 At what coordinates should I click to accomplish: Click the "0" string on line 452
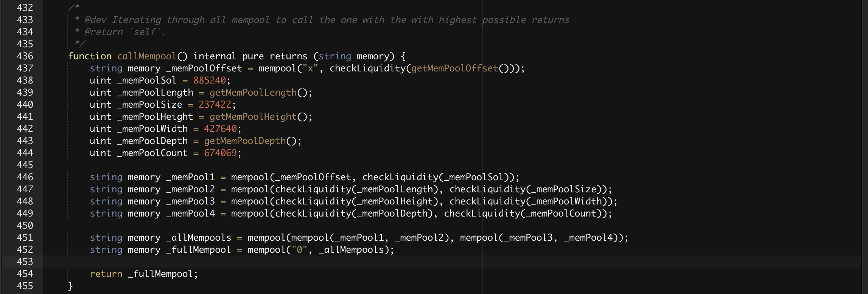(x=299, y=250)
